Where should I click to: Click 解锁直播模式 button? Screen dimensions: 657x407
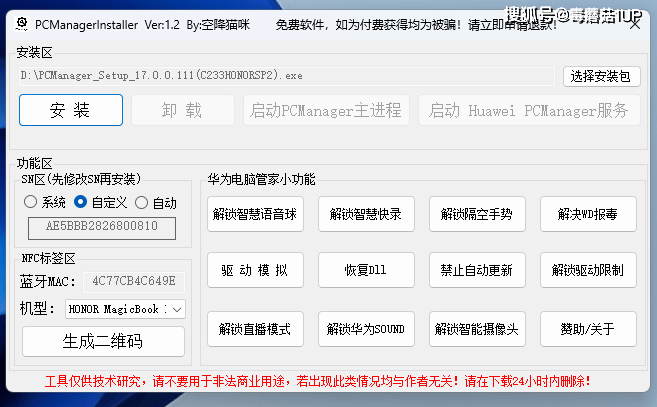point(255,329)
